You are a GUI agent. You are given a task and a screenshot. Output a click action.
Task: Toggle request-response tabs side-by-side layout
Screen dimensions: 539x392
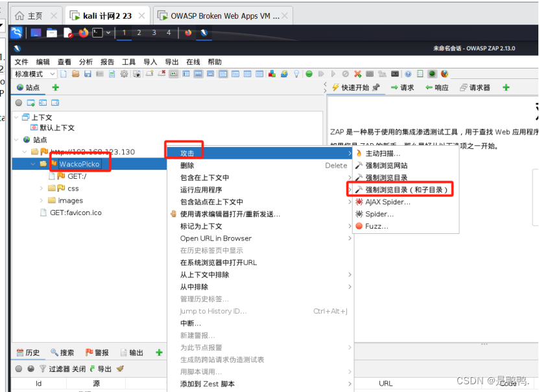click(x=223, y=74)
